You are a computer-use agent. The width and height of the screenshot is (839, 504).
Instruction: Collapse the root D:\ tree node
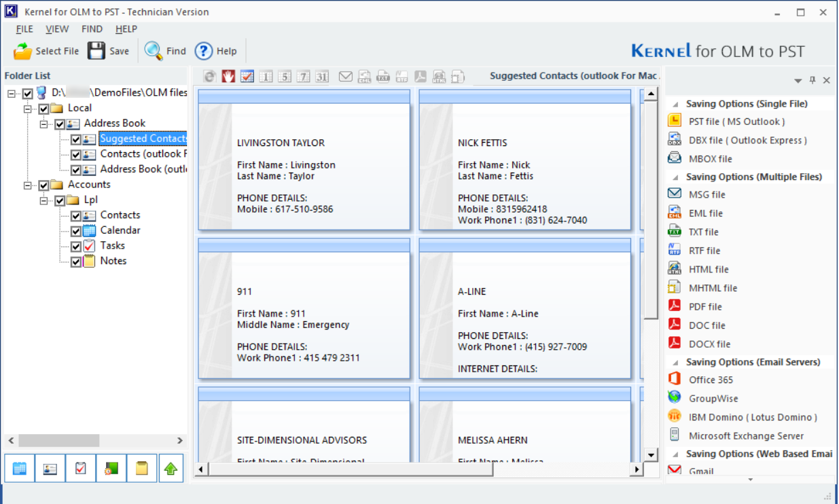click(12, 93)
